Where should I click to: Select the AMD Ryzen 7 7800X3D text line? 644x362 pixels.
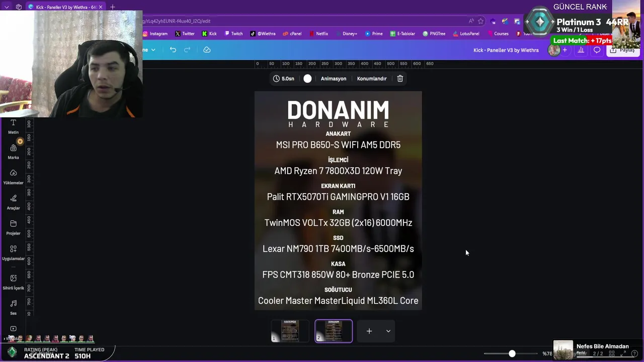coord(338,171)
